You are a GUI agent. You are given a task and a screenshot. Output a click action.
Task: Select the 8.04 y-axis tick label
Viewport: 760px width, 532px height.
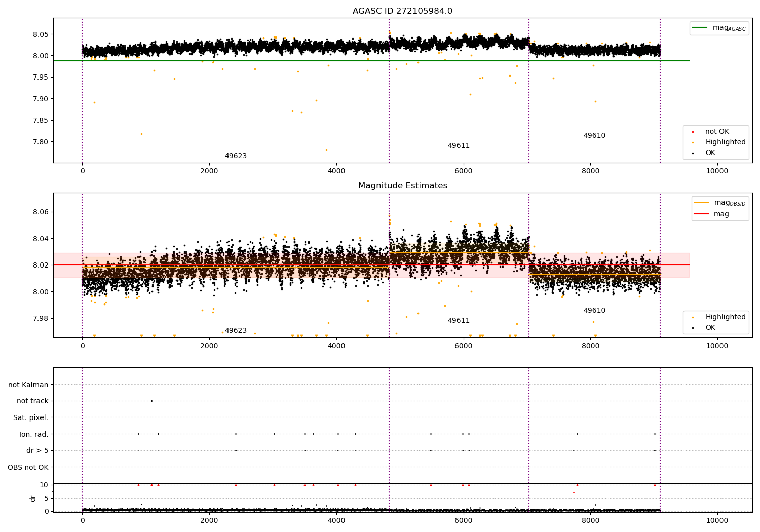point(41,239)
